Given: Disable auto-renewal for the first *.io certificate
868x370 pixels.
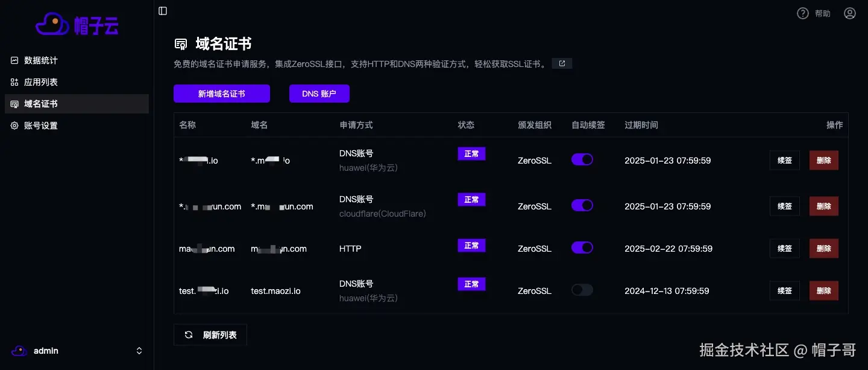Looking at the screenshot, I should 582,159.
